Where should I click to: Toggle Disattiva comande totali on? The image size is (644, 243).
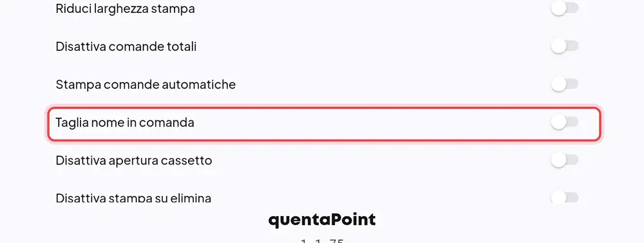pyautogui.click(x=565, y=46)
